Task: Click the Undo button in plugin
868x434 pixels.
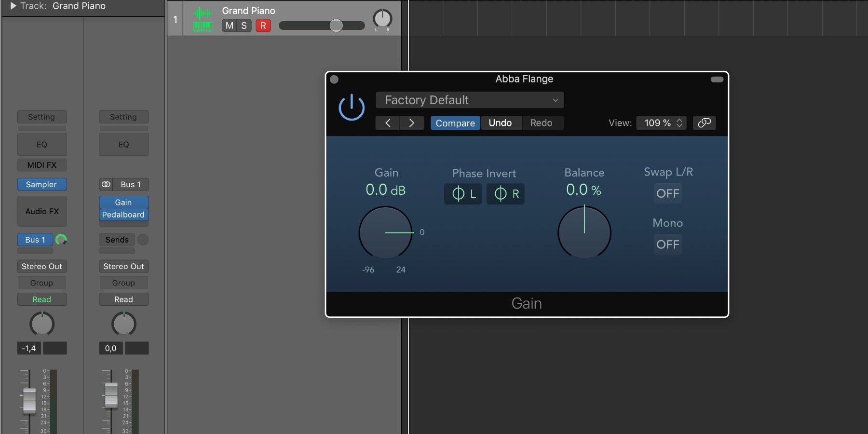Action: (500, 123)
